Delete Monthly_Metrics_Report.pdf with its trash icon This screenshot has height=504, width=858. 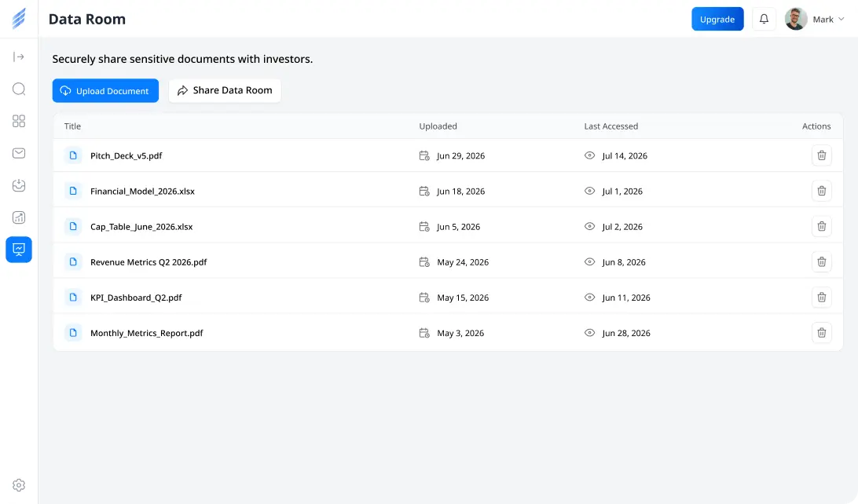[x=821, y=332]
